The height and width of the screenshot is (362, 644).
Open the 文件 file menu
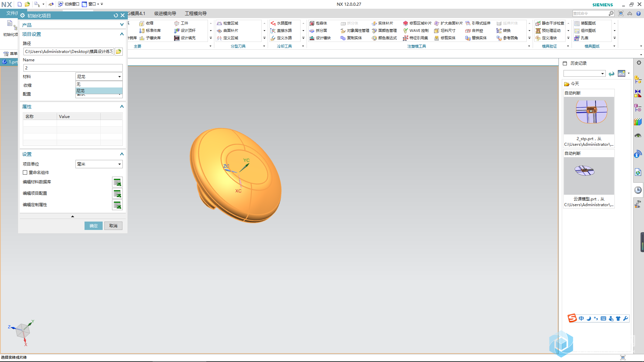11,13
